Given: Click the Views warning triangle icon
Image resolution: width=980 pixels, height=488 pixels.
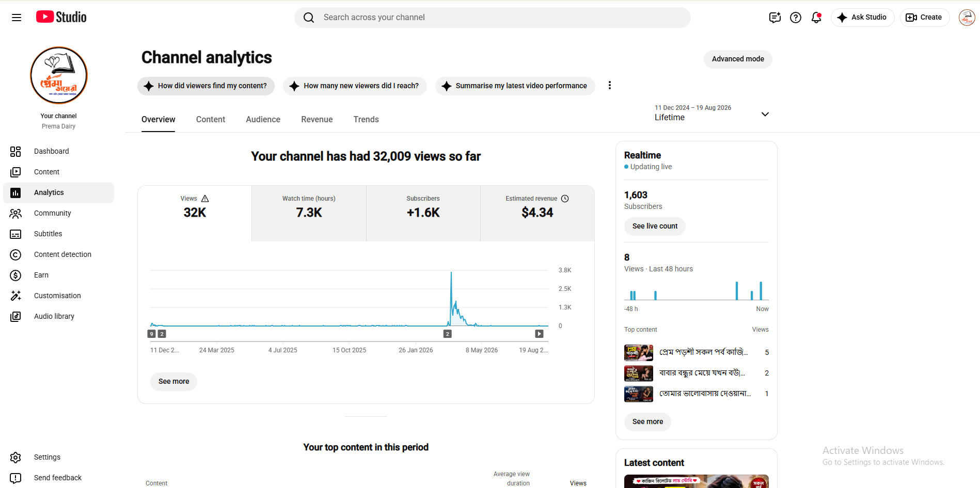Looking at the screenshot, I should point(205,199).
